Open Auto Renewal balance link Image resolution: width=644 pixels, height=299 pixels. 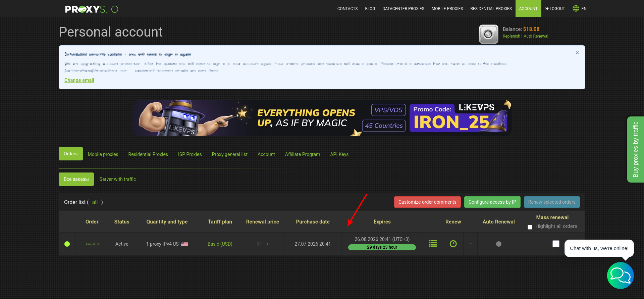[x=536, y=36]
